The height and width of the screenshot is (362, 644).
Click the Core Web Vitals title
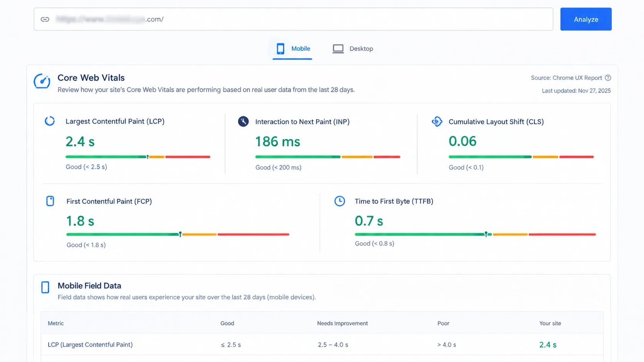point(91,78)
